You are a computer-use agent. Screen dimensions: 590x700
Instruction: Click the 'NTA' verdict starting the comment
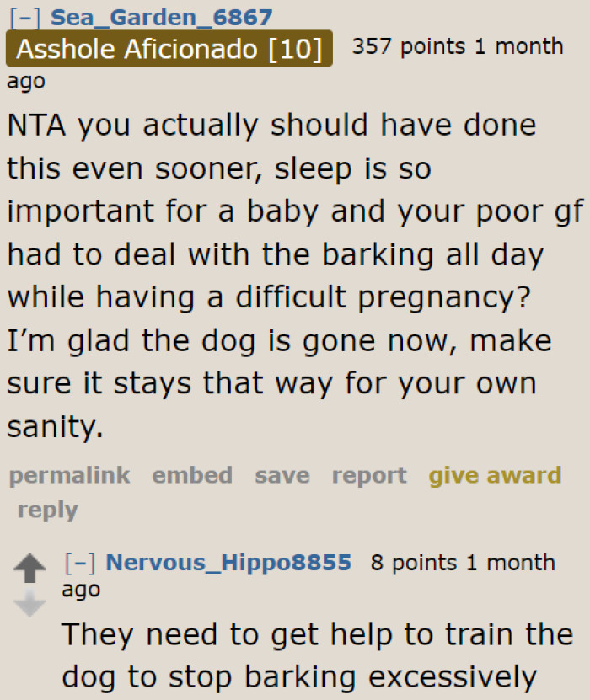click(x=40, y=126)
